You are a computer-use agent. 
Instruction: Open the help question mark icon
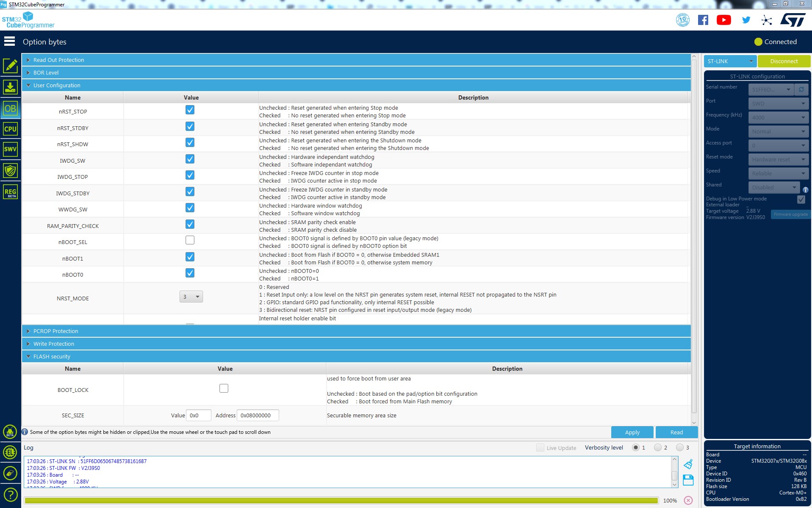click(x=10, y=494)
